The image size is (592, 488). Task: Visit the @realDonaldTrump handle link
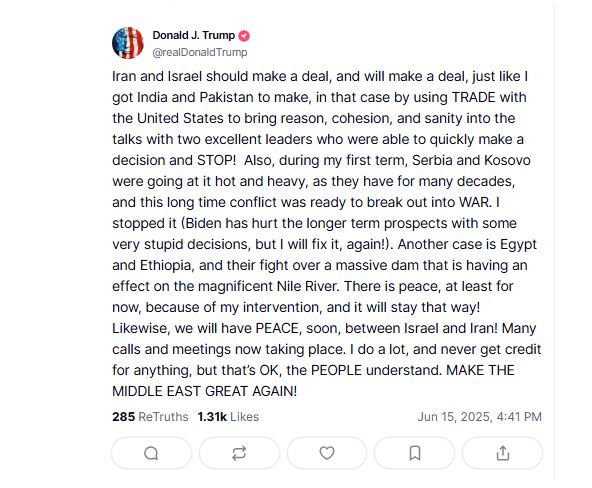coord(200,52)
